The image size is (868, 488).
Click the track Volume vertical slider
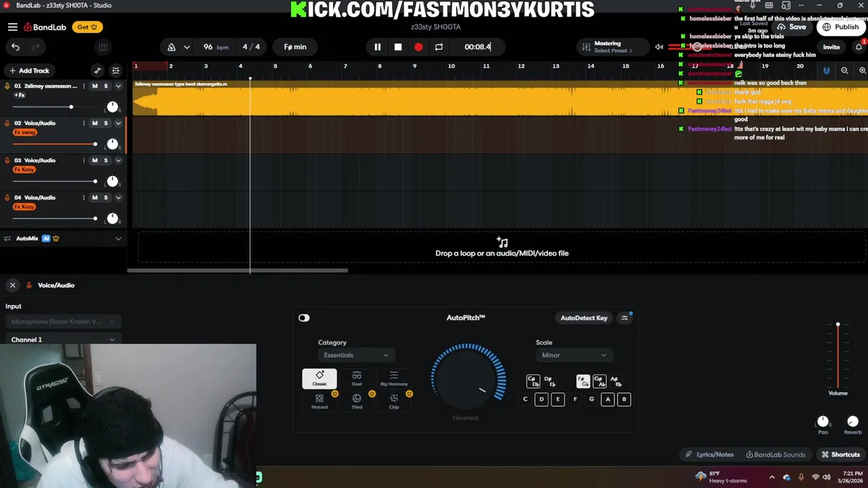click(837, 356)
